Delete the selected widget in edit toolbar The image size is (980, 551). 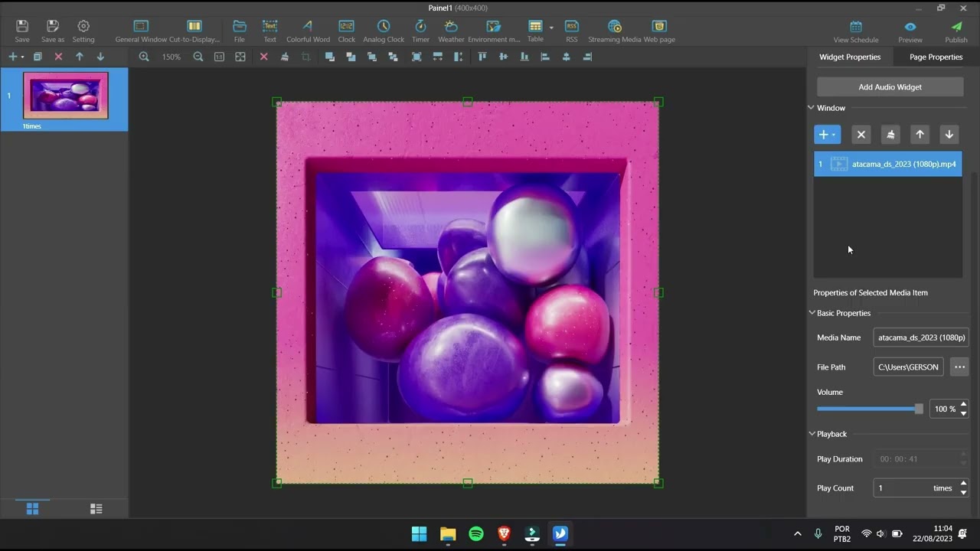coord(263,57)
